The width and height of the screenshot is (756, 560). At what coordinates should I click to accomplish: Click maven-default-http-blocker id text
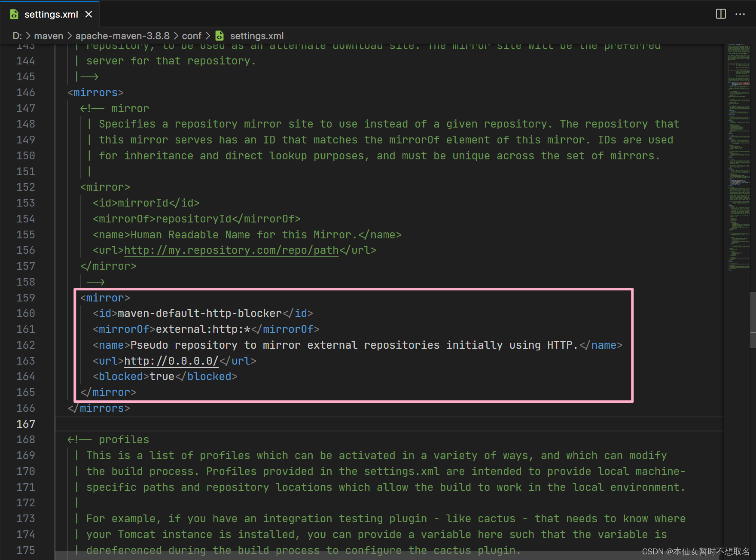coord(200,313)
